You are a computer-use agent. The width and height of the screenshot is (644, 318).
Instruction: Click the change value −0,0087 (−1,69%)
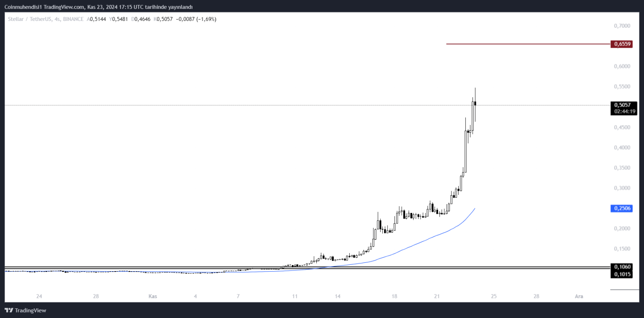point(196,19)
